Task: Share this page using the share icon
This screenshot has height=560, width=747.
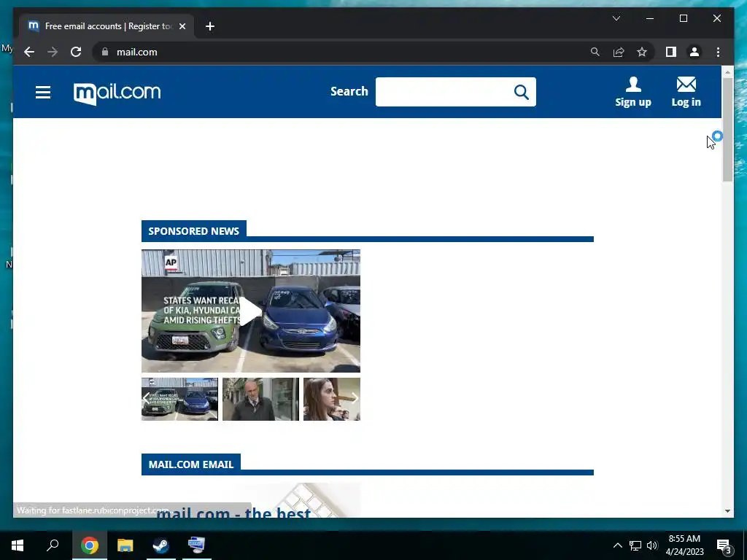Action: 619,52
